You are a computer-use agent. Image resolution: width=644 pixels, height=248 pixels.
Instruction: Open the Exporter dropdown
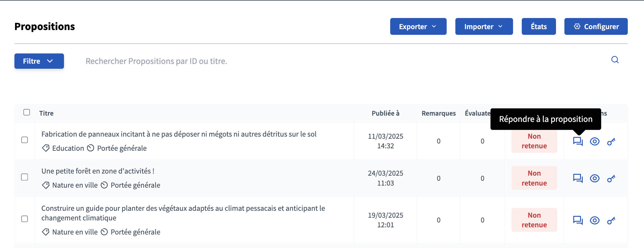click(x=418, y=26)
